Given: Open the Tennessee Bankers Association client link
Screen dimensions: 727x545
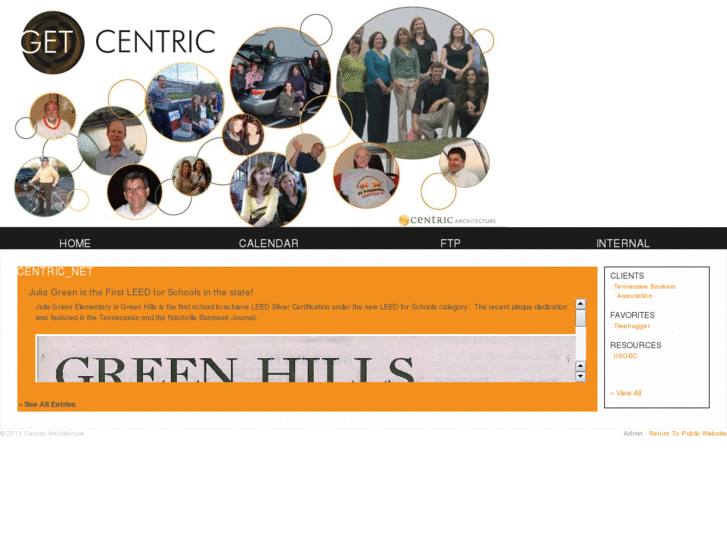Looking at the screenshot, I should pos(644,291).
